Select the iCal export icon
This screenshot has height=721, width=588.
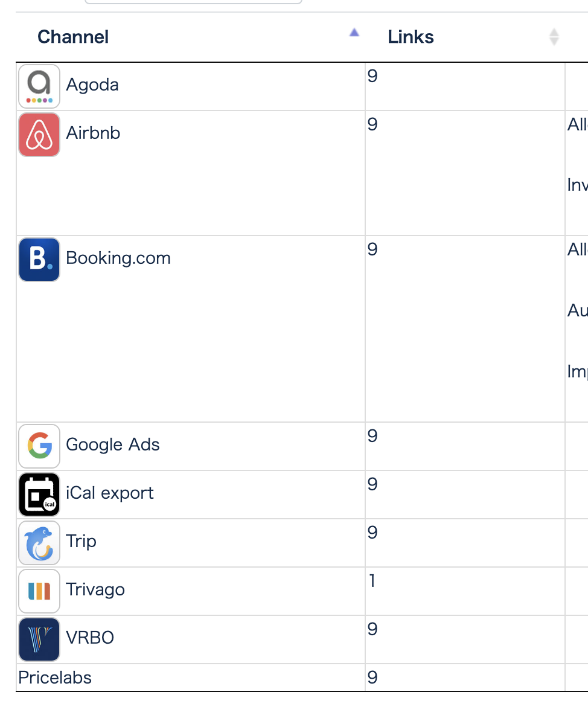pos(39,494)
